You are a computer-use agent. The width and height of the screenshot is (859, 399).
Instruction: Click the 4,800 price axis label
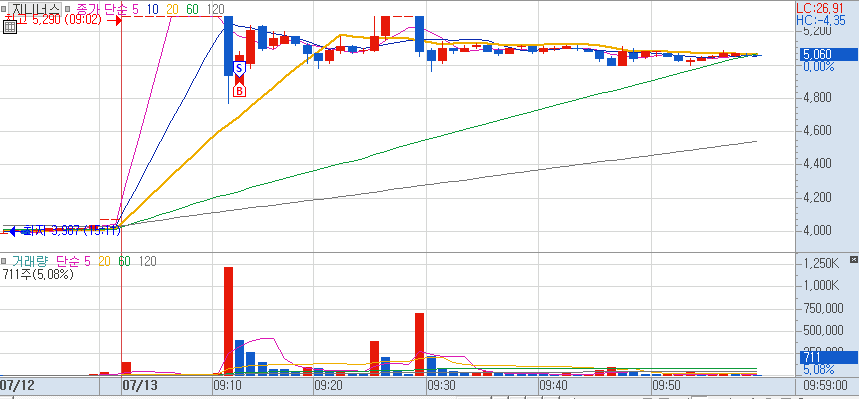tap(817, 98)
